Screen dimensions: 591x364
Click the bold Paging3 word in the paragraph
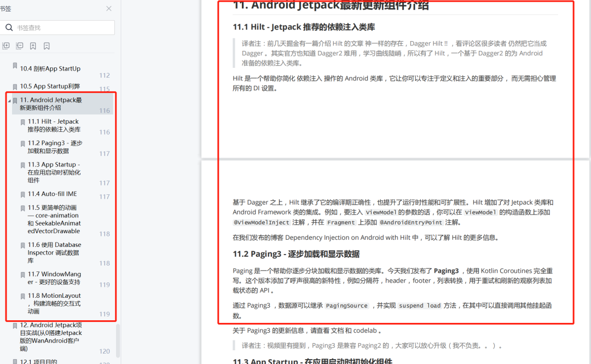447,271
